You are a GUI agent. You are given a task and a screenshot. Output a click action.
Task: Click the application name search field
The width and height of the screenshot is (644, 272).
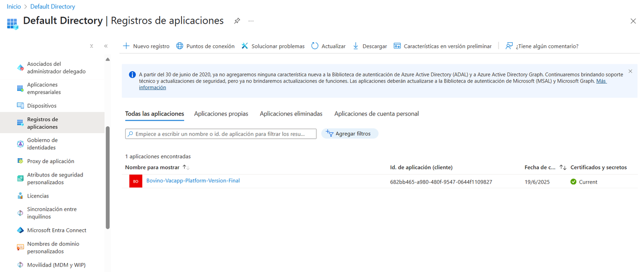220,134
